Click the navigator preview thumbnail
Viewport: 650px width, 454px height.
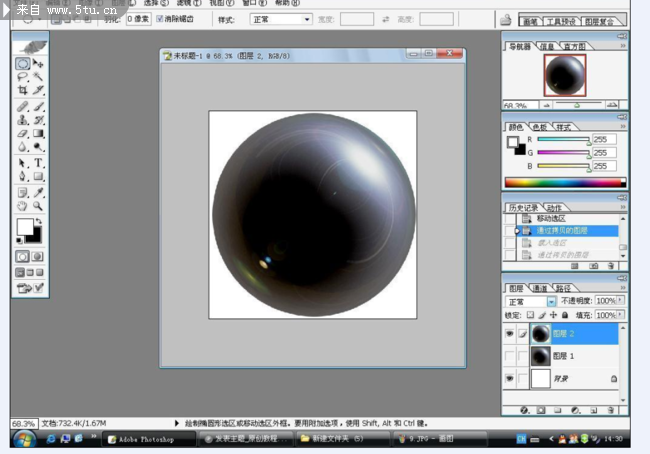coord(565,76)
